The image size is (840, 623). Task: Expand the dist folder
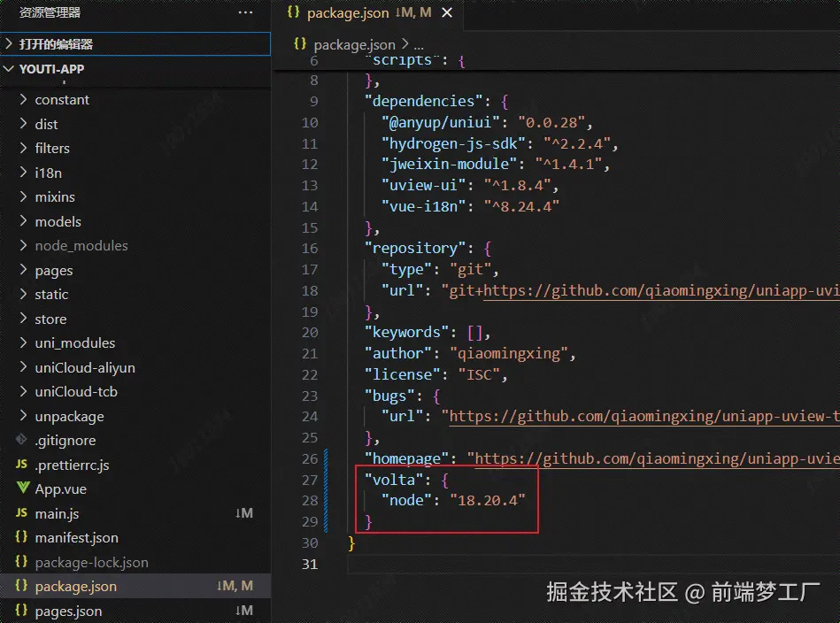pos(46,124)
